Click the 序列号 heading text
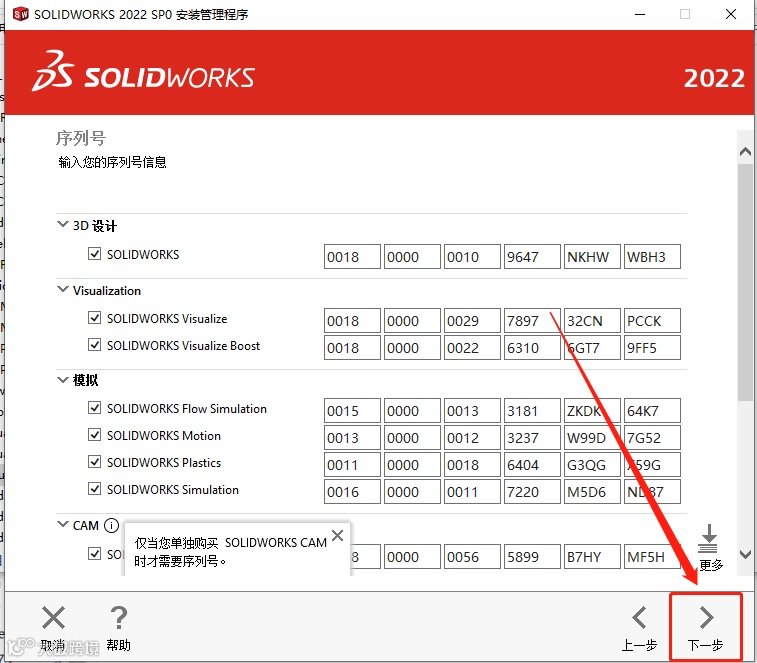This screenshot has height=663, width=757. pos(81,138)
